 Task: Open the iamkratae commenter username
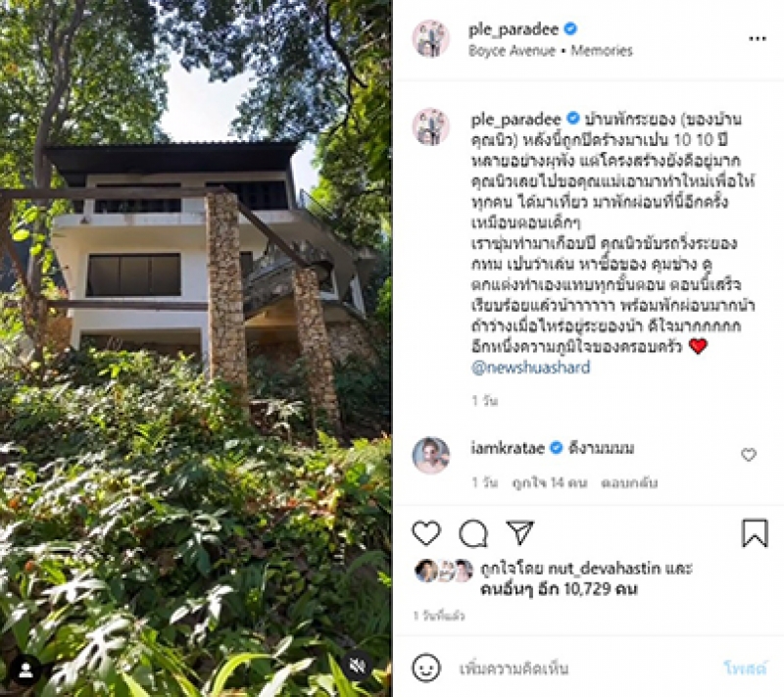(x=507, y=447)
